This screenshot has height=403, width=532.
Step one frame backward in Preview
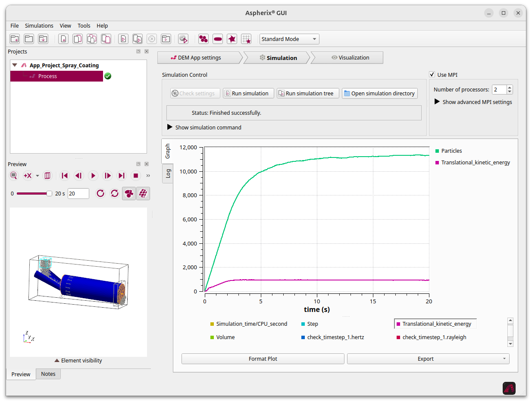tap(78, 176)
